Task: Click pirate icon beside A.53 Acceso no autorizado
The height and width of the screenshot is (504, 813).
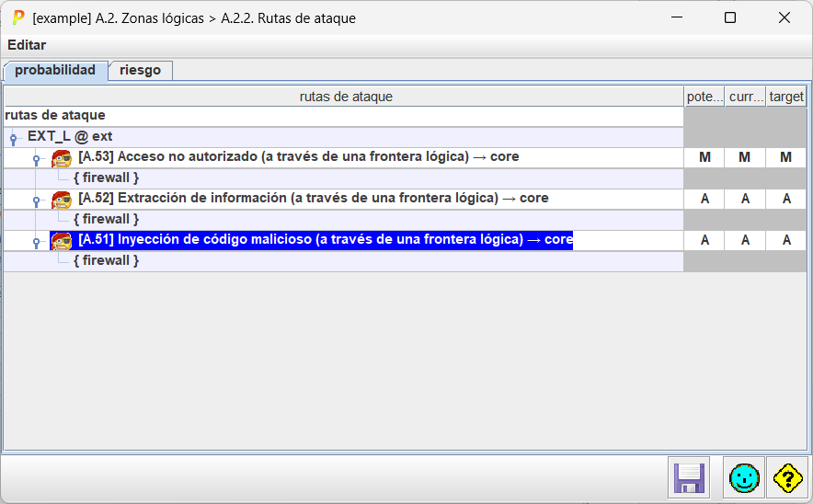Action: point(62,157)
